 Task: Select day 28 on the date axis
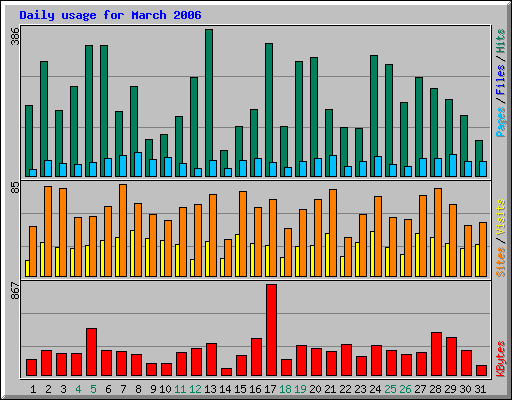click(435, 389)
